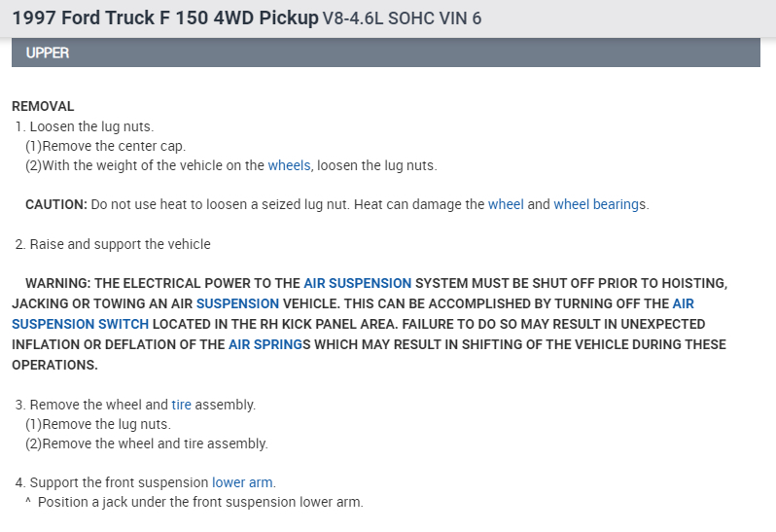This screenshot has width=776, height=532.
Task: Open the "wheel bearings" link
Action: click(x=597, y=204)
